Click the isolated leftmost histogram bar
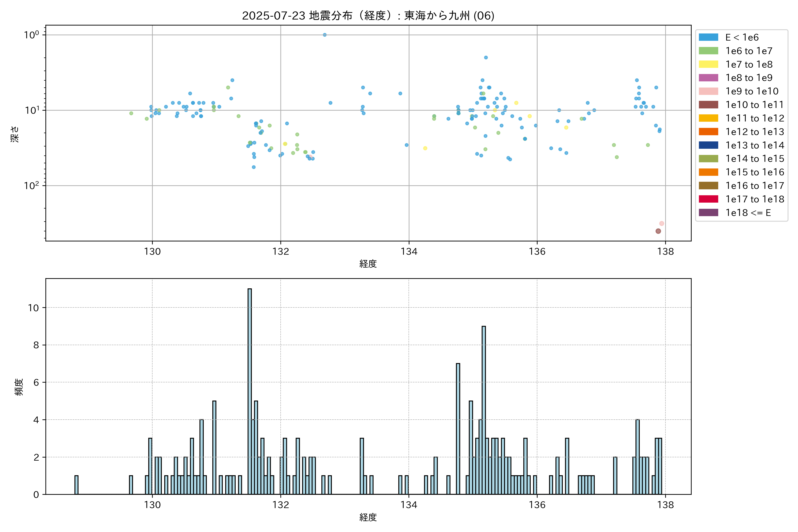798x532 pixels. point(76,485)
